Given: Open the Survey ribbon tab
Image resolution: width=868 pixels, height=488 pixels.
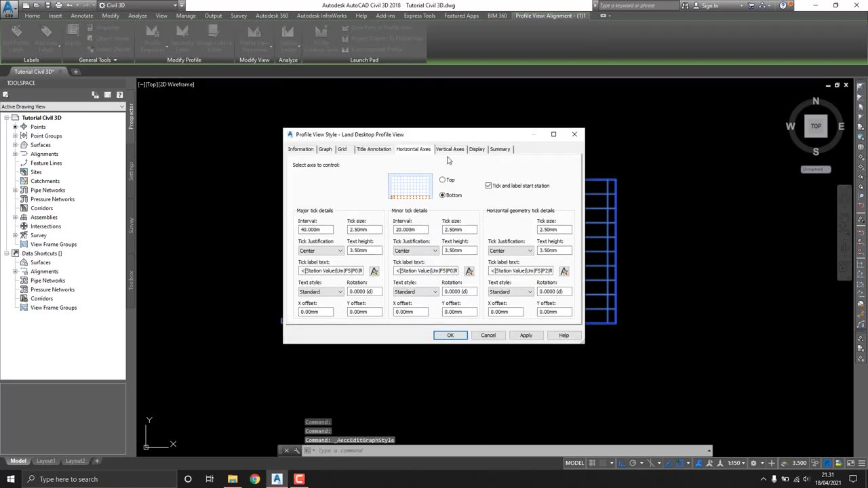Looking at the screenshot, I should pyautogui.click(x=239, y=16).
